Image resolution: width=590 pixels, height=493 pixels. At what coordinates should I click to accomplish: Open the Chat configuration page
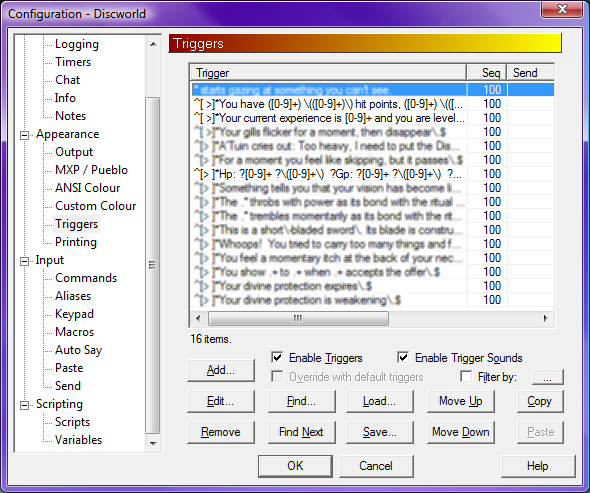pos(67,80)
